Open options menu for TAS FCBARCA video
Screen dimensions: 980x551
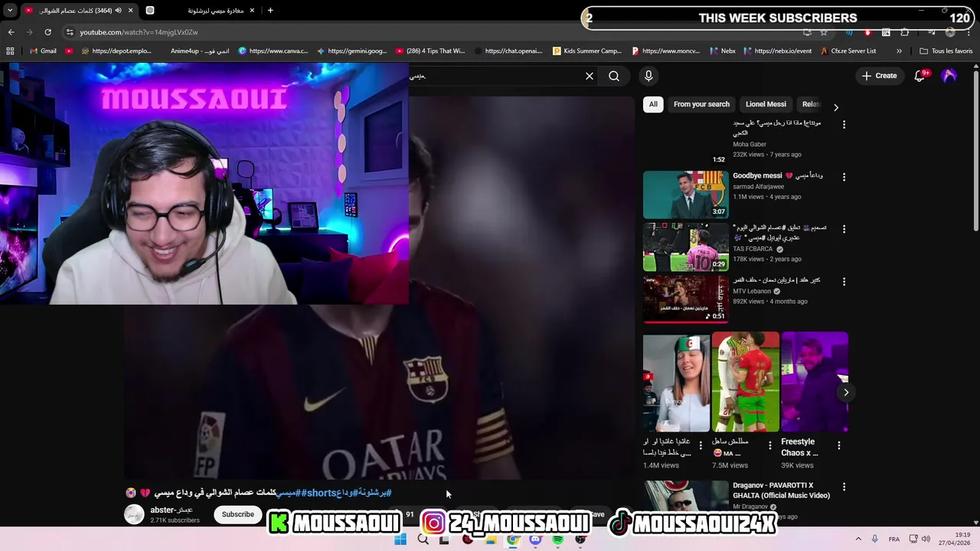[844, 229]
